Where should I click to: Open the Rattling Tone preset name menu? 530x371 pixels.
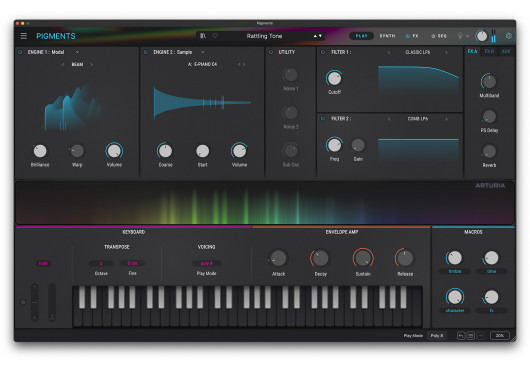pos(264,36)
